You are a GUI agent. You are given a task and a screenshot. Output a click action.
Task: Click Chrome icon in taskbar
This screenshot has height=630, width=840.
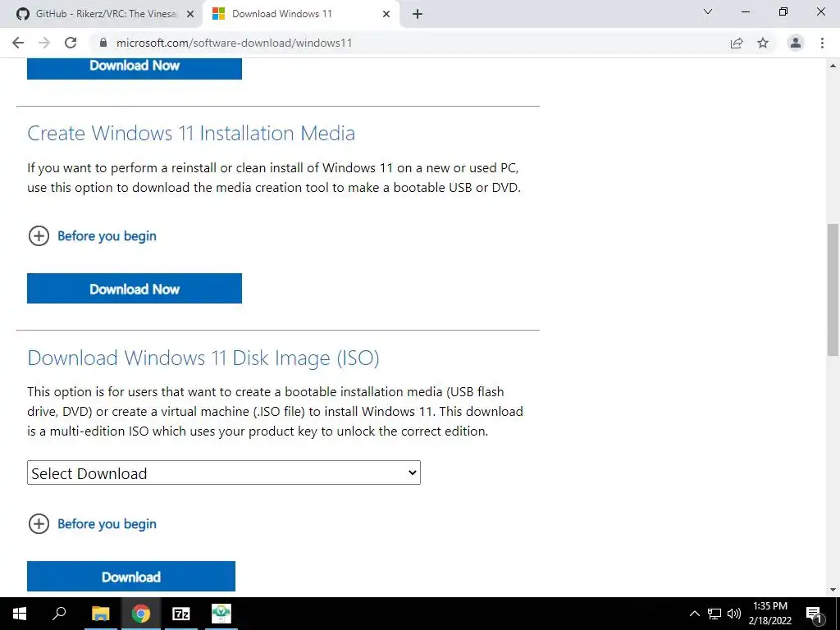coord(141,614)
